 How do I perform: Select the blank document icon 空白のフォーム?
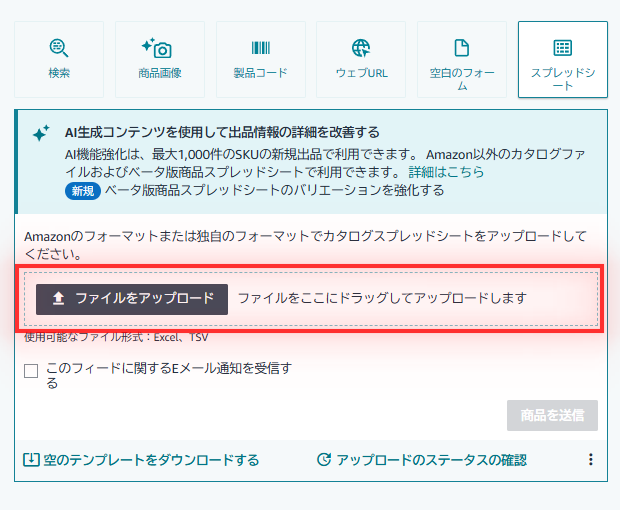point(461,48)
